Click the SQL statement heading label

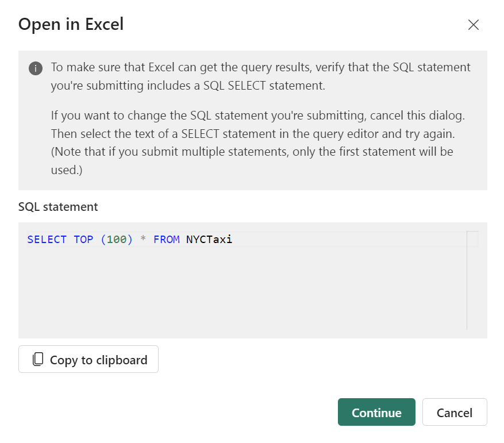58,207
